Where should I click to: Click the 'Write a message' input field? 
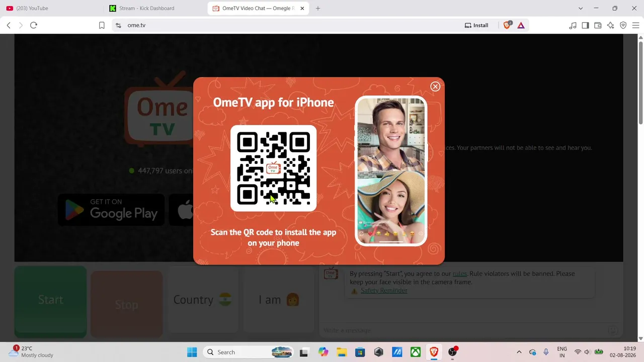pyautogui.click(x=465, y=330)
